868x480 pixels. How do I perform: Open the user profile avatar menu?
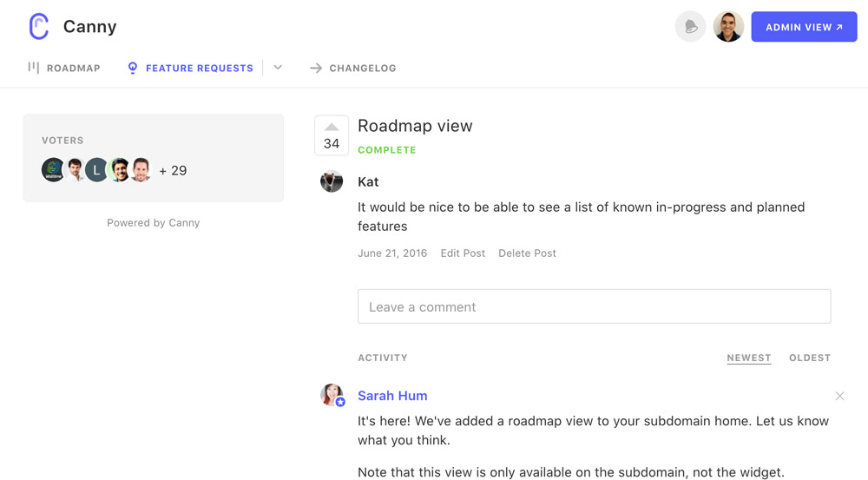click(728, 27)
